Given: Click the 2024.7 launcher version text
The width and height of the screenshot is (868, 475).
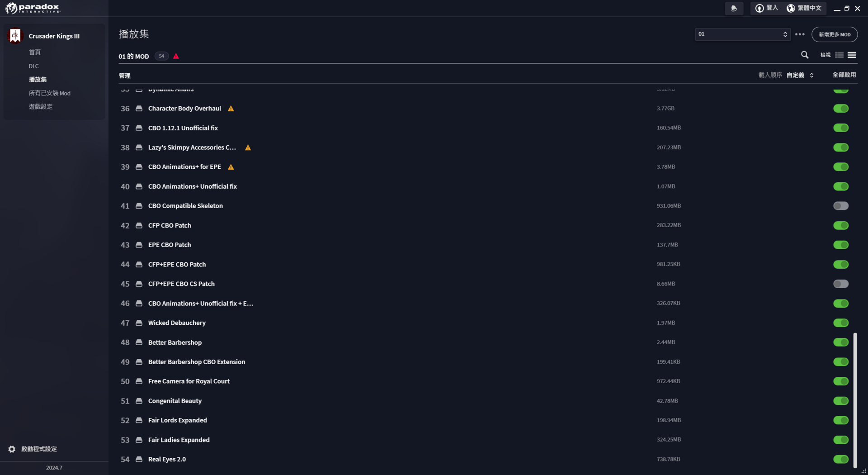Looking at the screenshot, I should pyautogui.click(x=54, y=468).
